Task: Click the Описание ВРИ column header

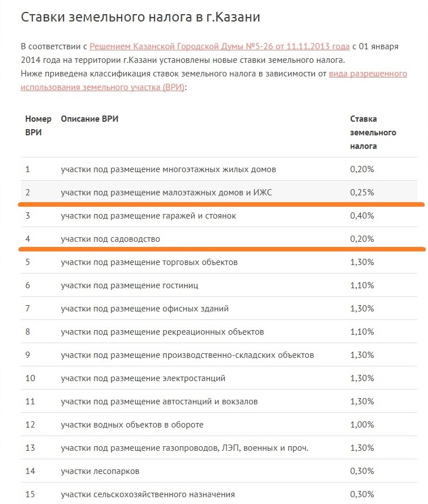Action: coord(89,119)
